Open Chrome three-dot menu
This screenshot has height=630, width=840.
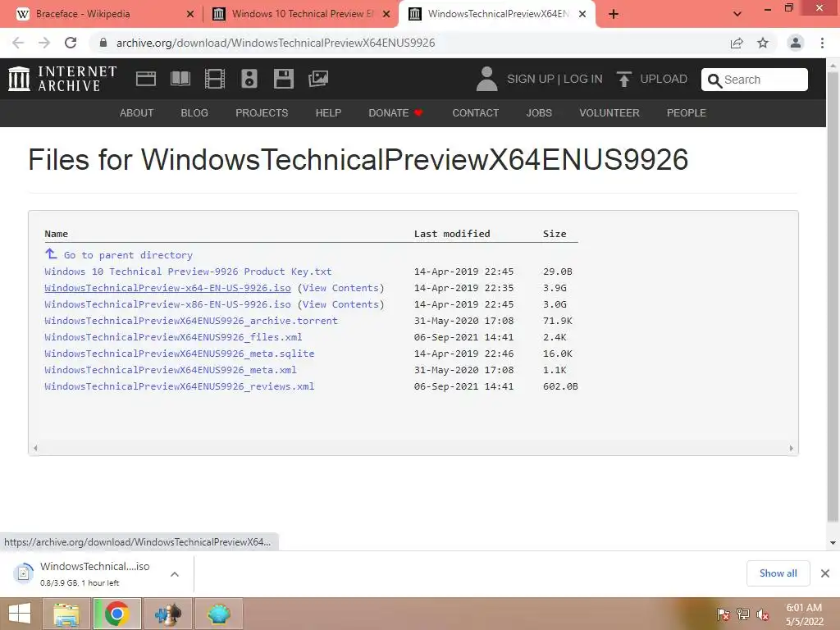822,43
